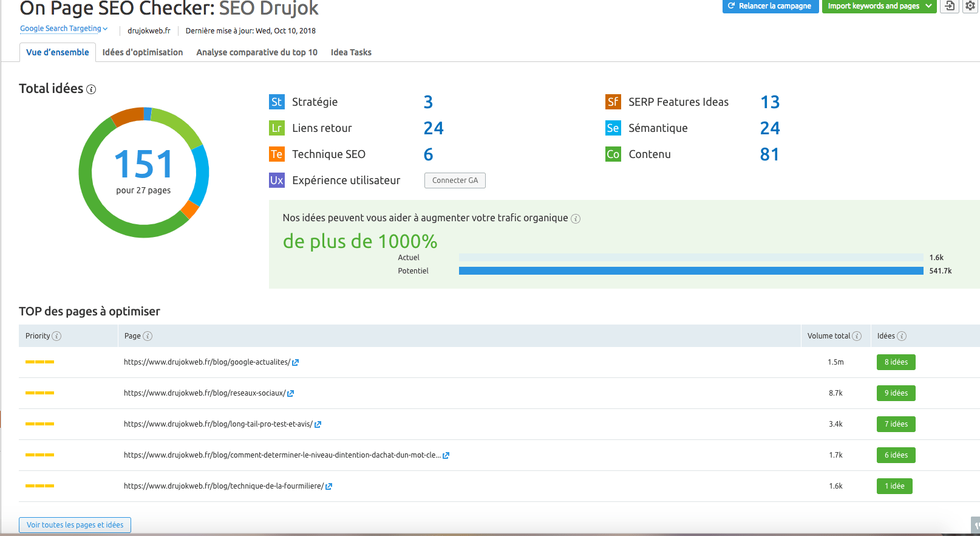This screenshot has width=980, height=536.
Task: Click the export icon near top right
Action: (x=950, y=6)
